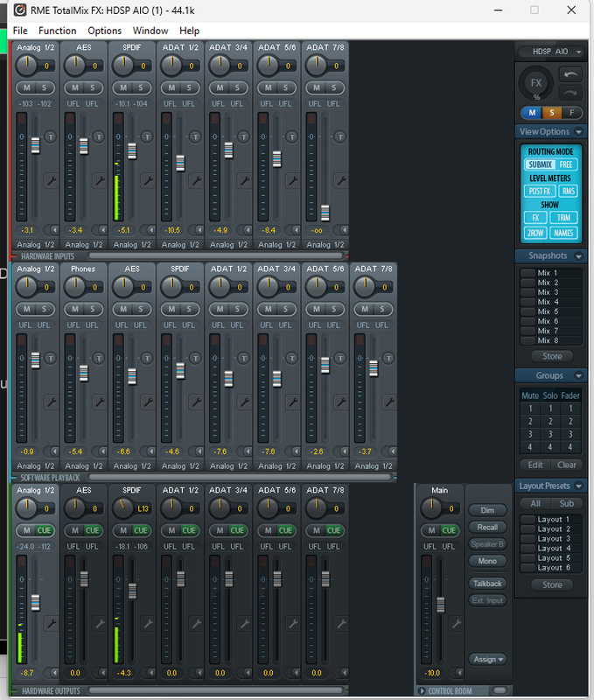Select FREE routing mode
The image size is (594, 700).
click(566, 164)
